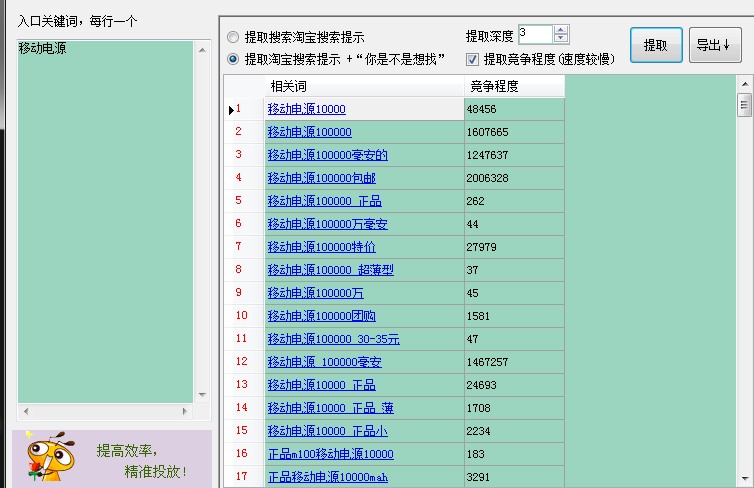Select competition value 1581

pos(514,316)
